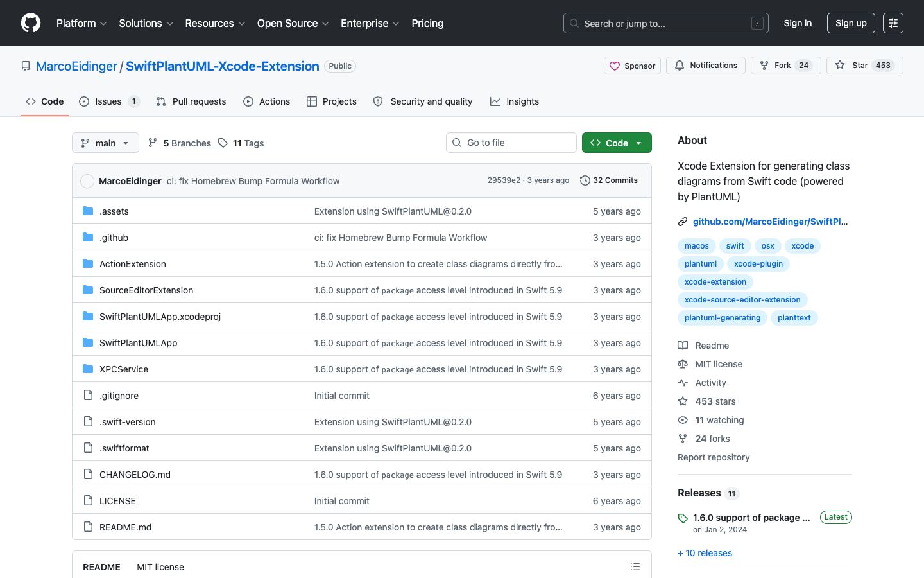Click the macos topic tag
Screen dimensions: 924x578
tap(697, 246)
